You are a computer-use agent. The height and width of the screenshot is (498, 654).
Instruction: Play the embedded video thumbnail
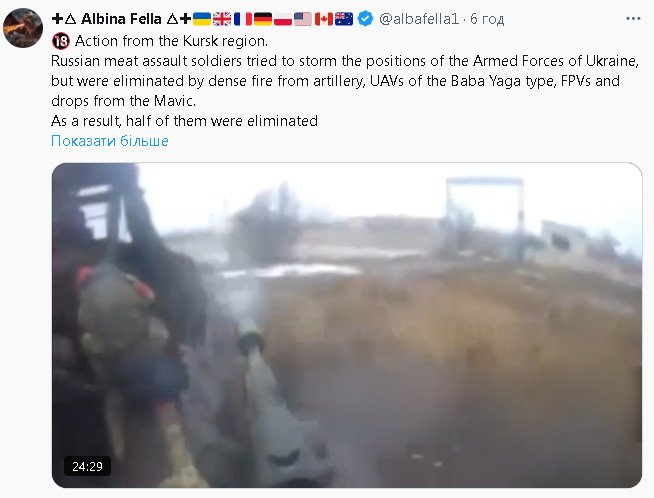[347, 325]
